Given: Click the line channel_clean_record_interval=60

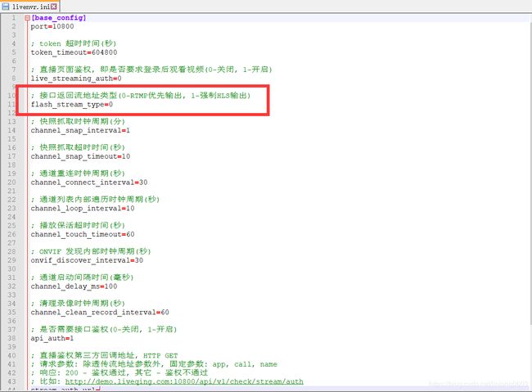Looking at the screenshot, I should (x=100, y=313).
